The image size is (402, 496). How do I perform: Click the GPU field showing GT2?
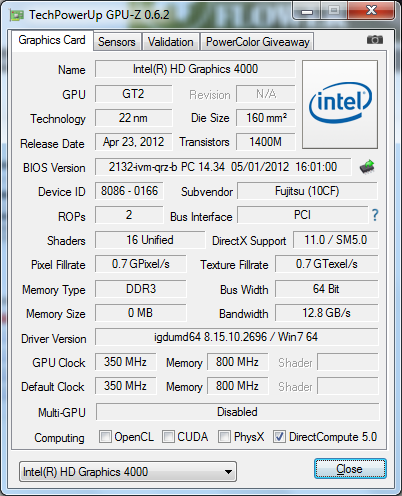tap(133, 94)
